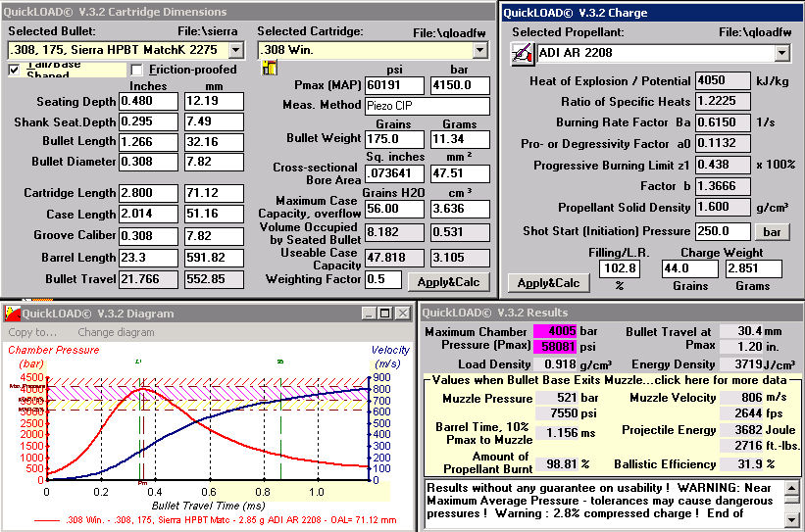The width and height of the screenshot is (805, 532).
Task: Click Apply&Calc in Cartridge Dimensions window
Action: pyautogui.click(x=448, y=281)
